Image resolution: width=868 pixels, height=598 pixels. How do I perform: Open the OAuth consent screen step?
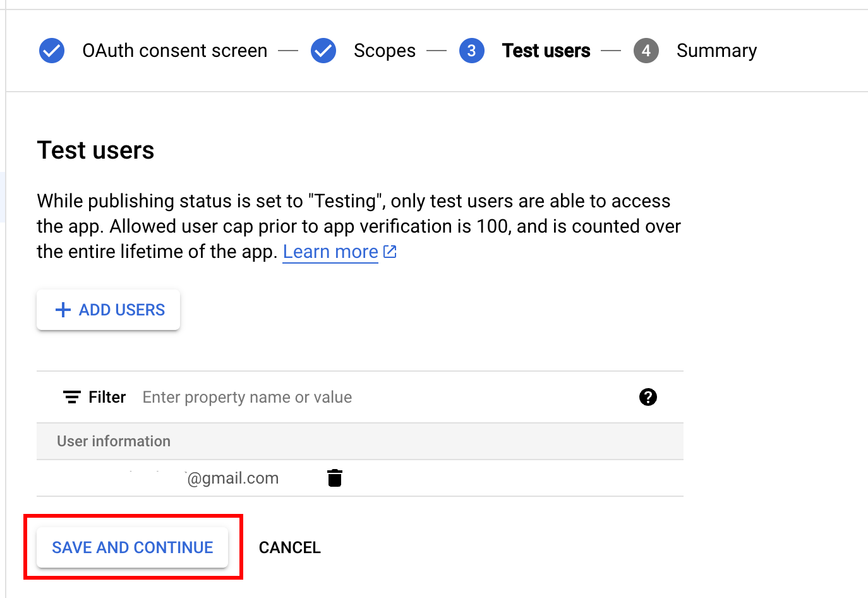pos(174,50)
